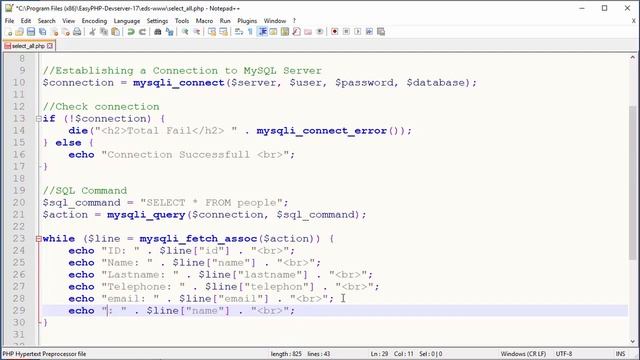Open the Encoding menu

pos(94,21)
